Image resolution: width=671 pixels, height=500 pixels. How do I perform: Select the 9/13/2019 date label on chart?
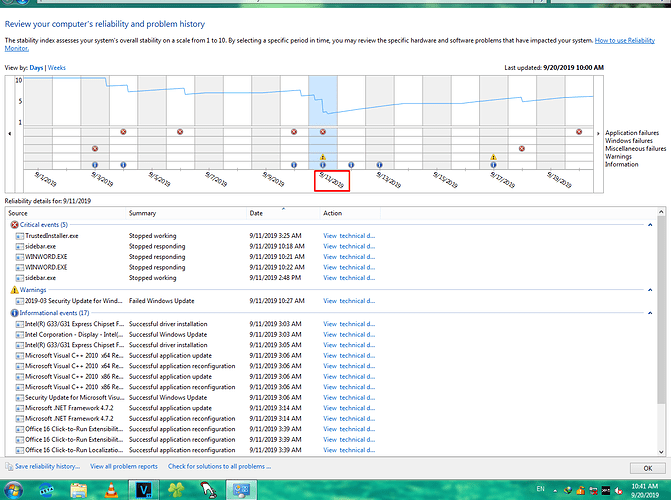[x=389, y=180]
